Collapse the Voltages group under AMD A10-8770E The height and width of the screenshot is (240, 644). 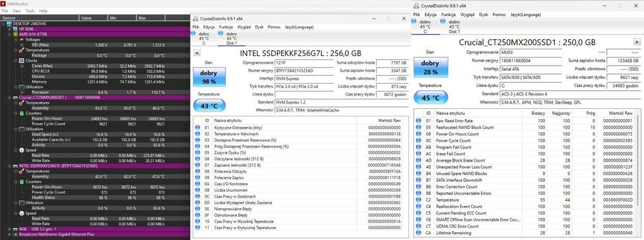pyautogui.click(x=16, y=39)
